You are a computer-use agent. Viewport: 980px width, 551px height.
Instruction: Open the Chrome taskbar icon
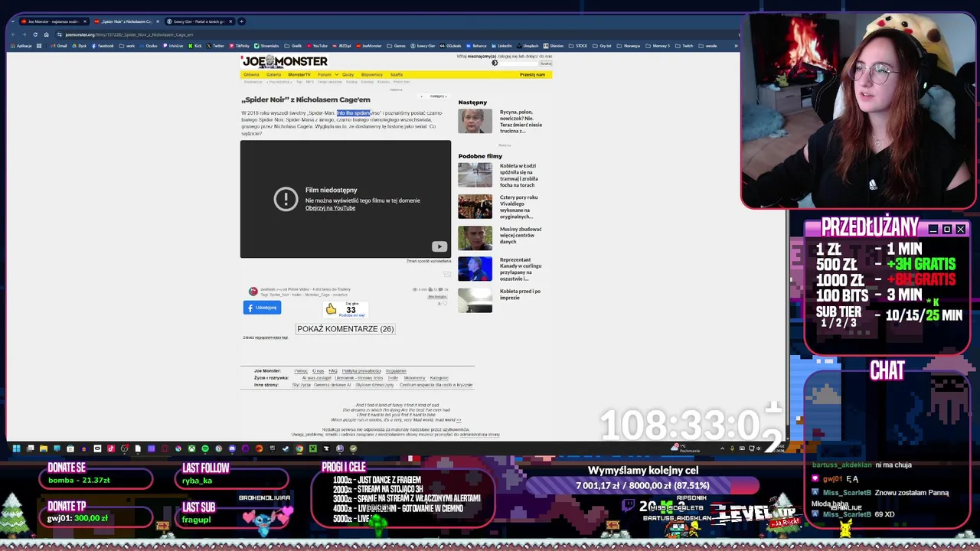(x=299, y=448)
